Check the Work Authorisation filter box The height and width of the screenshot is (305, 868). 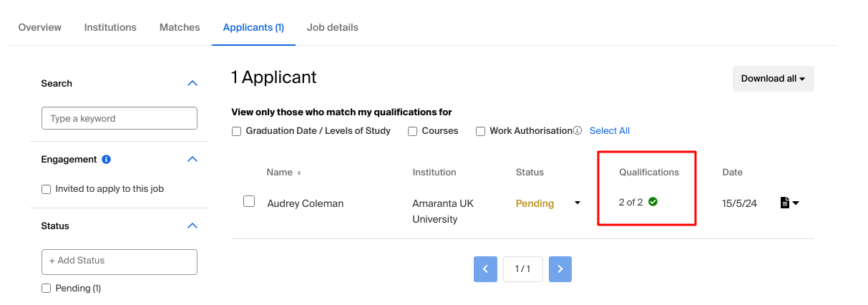[480, 131]
